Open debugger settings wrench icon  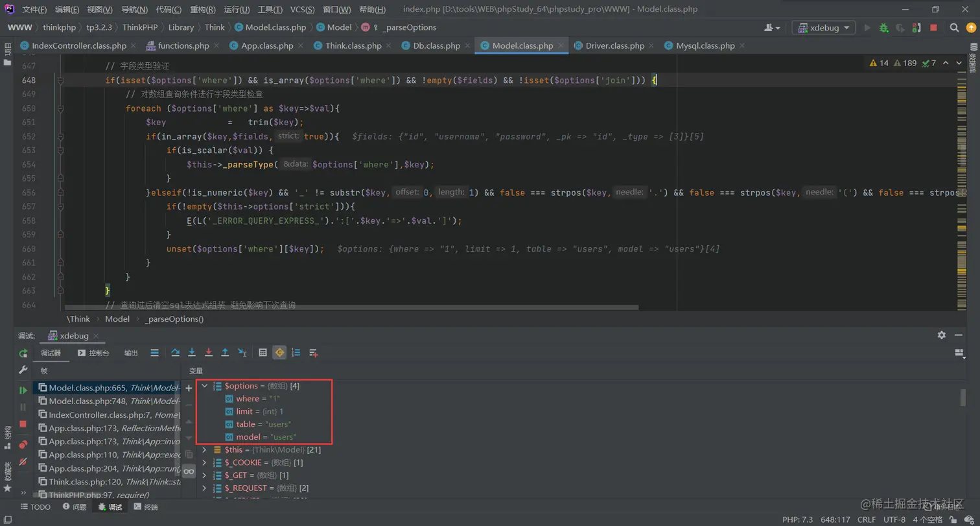point(23,370)
